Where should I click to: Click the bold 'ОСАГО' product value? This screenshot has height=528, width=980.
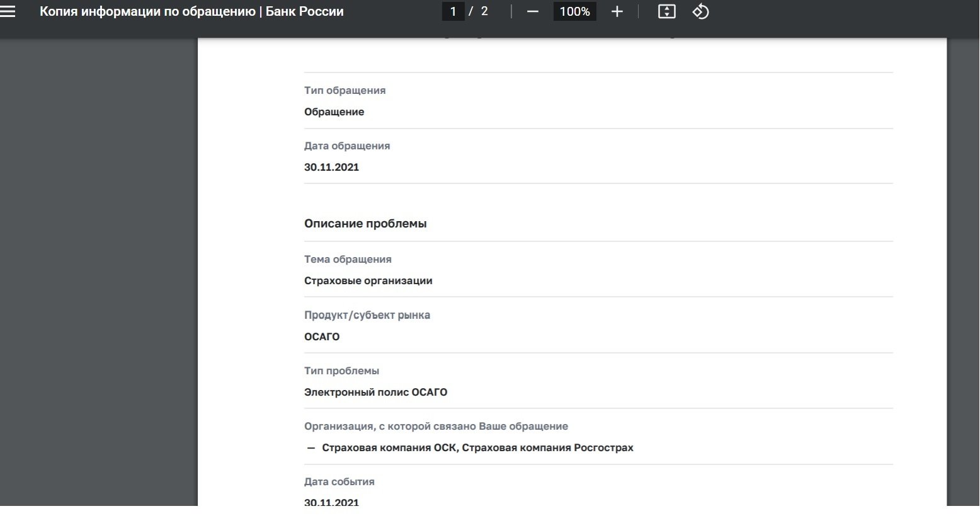[321, 336]
